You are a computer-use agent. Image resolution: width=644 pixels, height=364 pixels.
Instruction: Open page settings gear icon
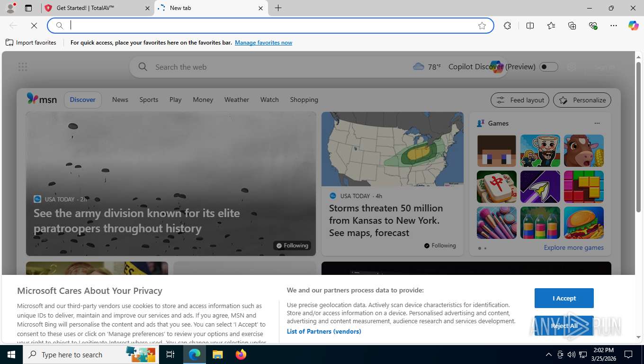(x=572, y=67)
